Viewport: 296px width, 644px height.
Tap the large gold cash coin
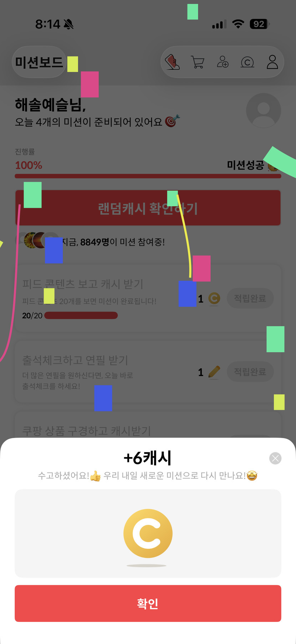coord(148,533)
